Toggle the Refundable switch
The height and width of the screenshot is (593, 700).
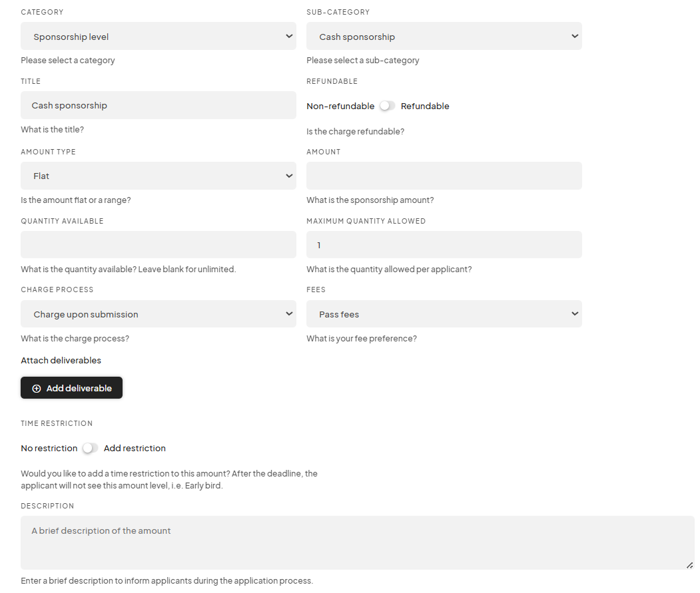(x=388, y=106)
